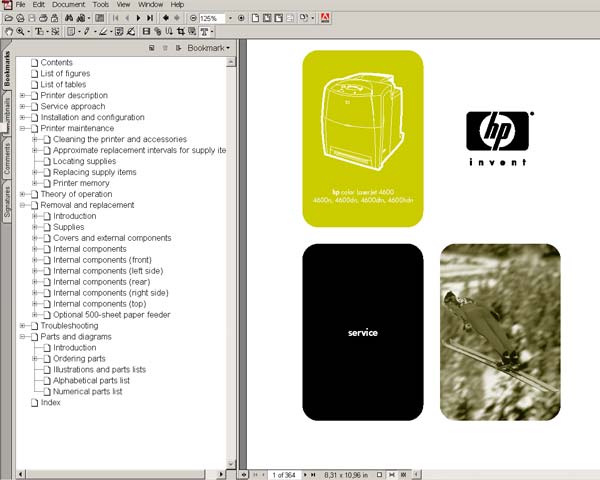This screenshot has height=480, width=600.
Task: Toggle the Show/Hide Navigation Pane icon
Action: (x=99, y=18)
